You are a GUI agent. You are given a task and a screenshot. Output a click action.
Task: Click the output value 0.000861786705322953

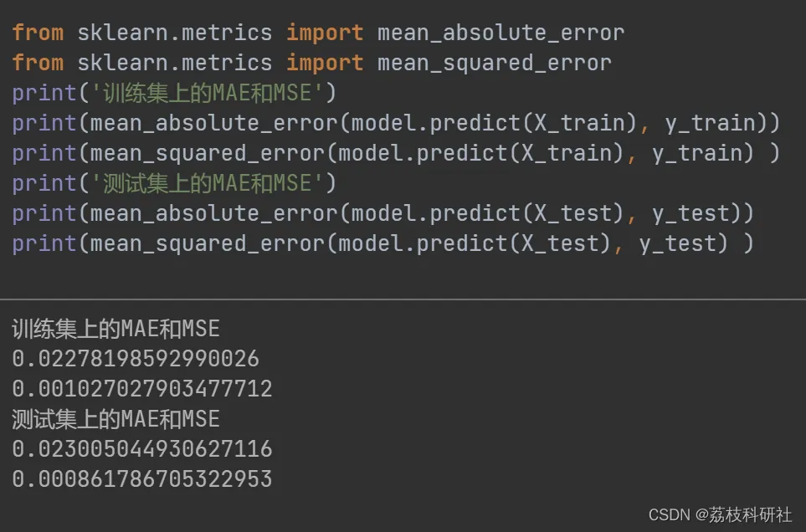tap(142, 478)
